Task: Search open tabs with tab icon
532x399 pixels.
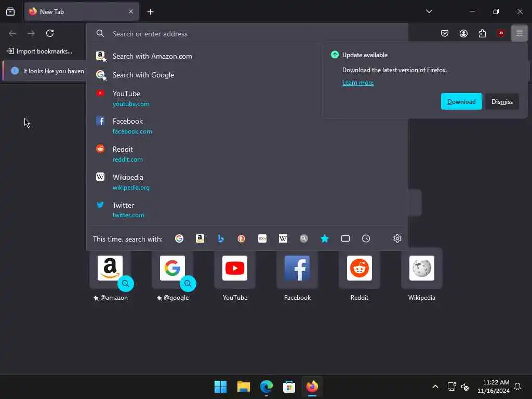Action: point(345,239)
